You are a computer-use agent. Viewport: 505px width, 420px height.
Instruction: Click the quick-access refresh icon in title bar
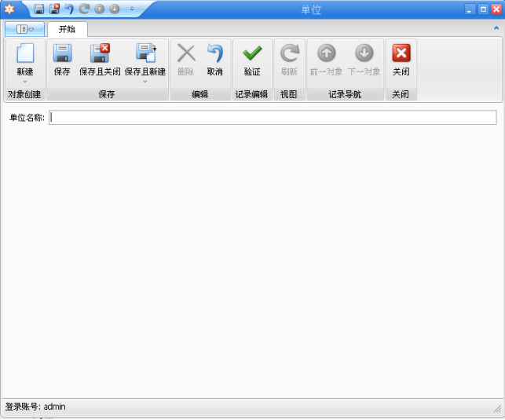click(x=84, y=9)
